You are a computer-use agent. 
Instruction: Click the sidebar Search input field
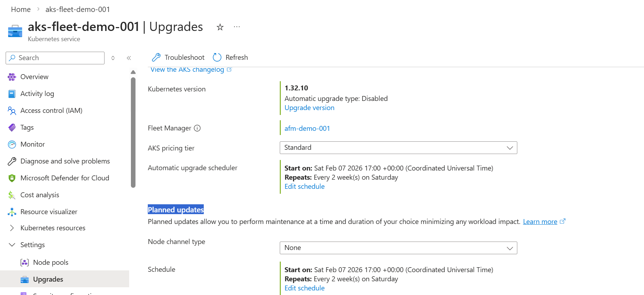55,58
